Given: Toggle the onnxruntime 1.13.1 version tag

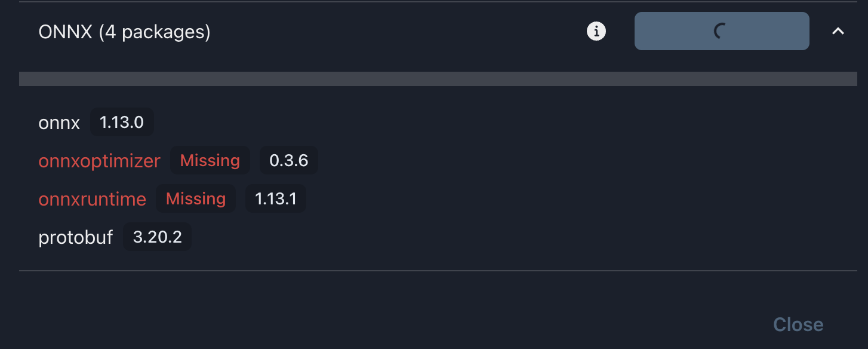Looking at the screenshot, I should (x=276, y=198).
